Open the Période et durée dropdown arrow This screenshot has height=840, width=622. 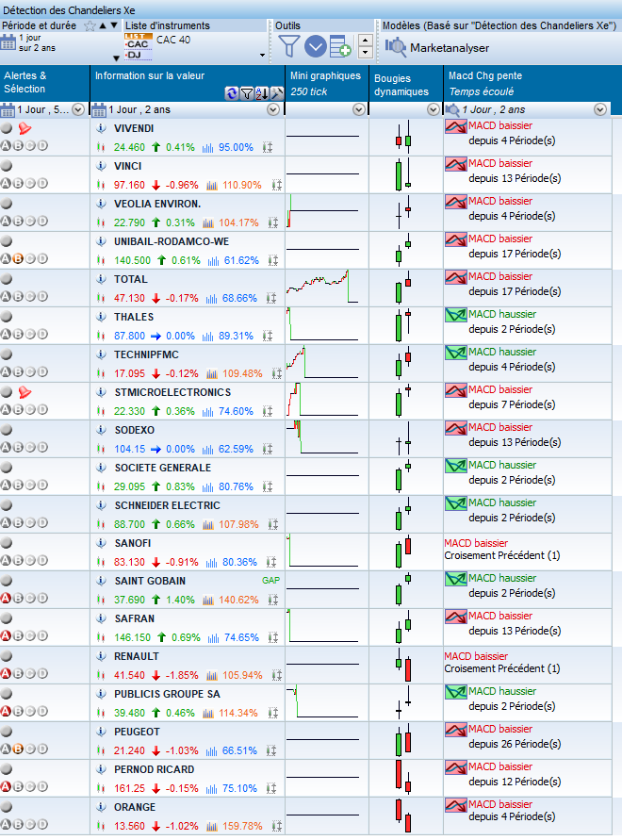click(116, 58)
